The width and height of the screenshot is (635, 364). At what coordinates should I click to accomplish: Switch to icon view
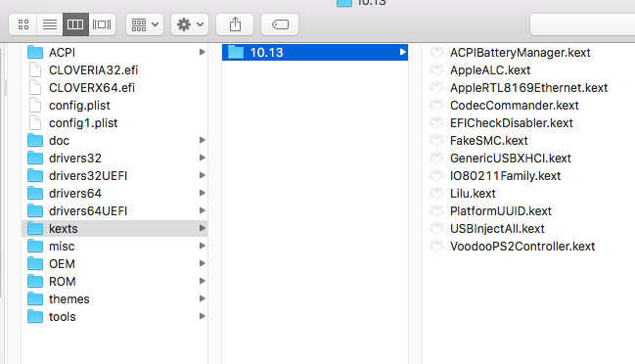[23, 24]
